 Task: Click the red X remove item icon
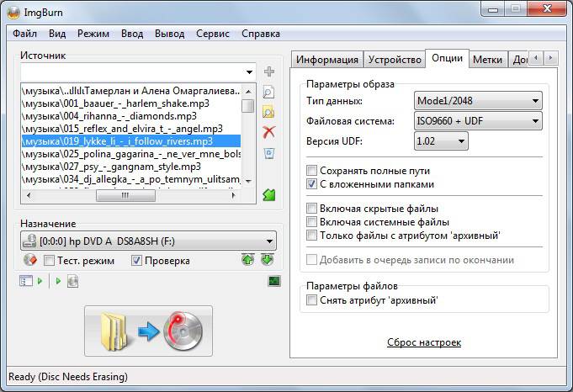[x=269, y=132]
